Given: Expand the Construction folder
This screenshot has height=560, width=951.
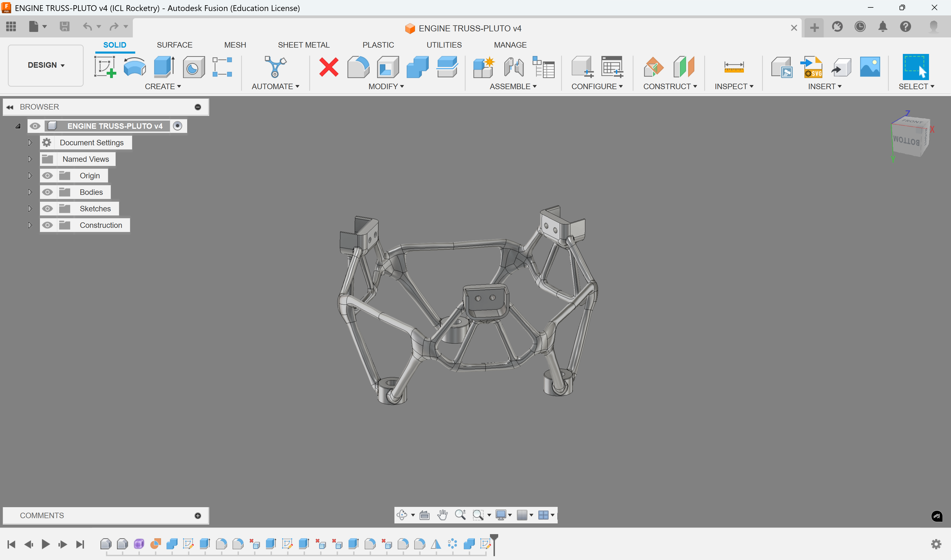Looking at the screenshot, I should click(x=30, y=225).
